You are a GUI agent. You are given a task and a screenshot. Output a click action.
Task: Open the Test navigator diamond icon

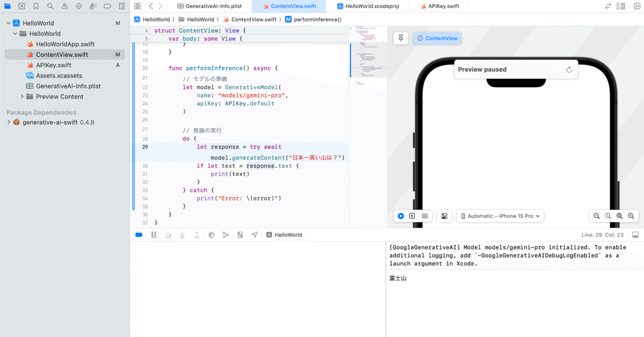(79, 6)
